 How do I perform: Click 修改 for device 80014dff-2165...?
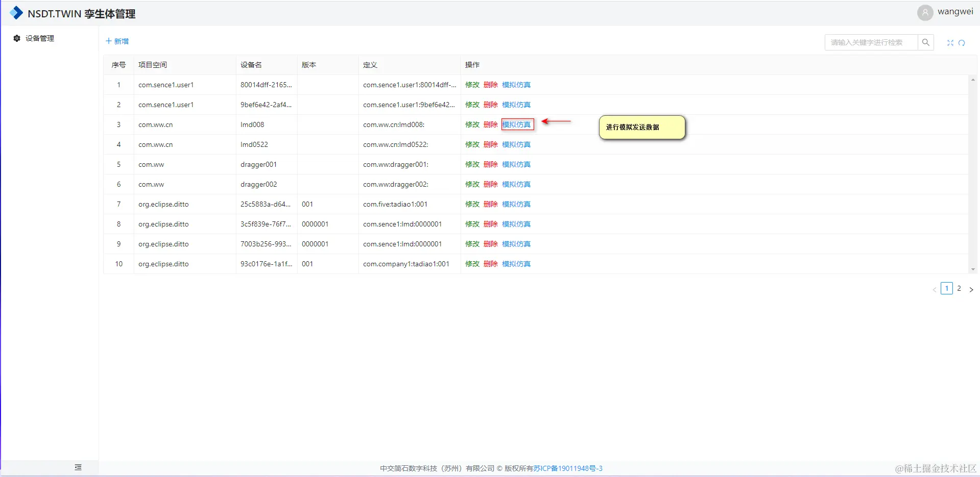(472, 85)
